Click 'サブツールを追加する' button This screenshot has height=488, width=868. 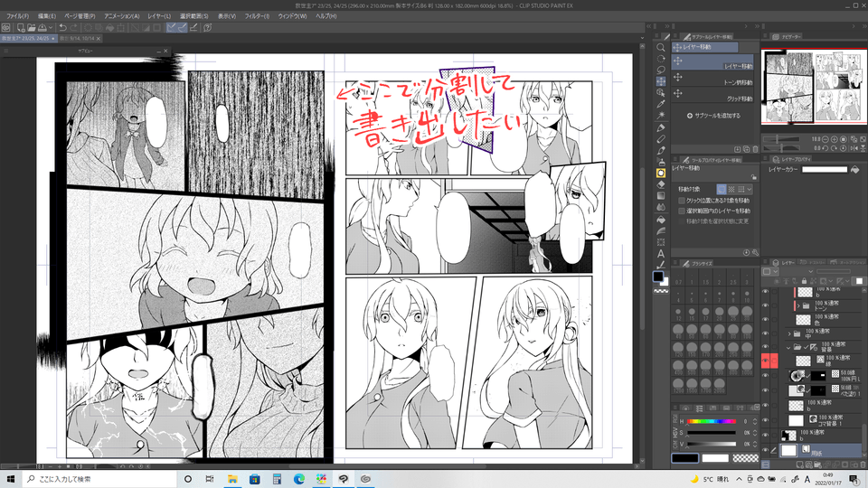[x=713, y=116]
